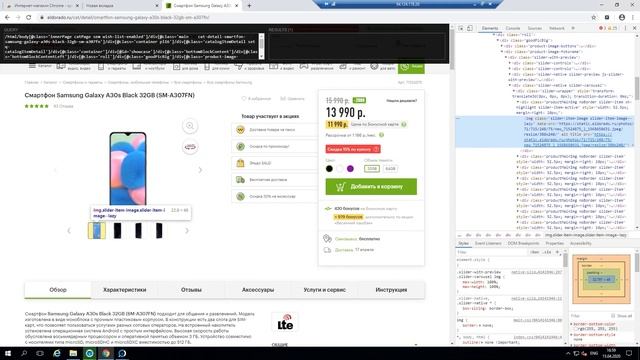This screenshot has width=640, height=360.
Task: Toggle DevTools device toolbar icon
Action: [x=470, y=28]
